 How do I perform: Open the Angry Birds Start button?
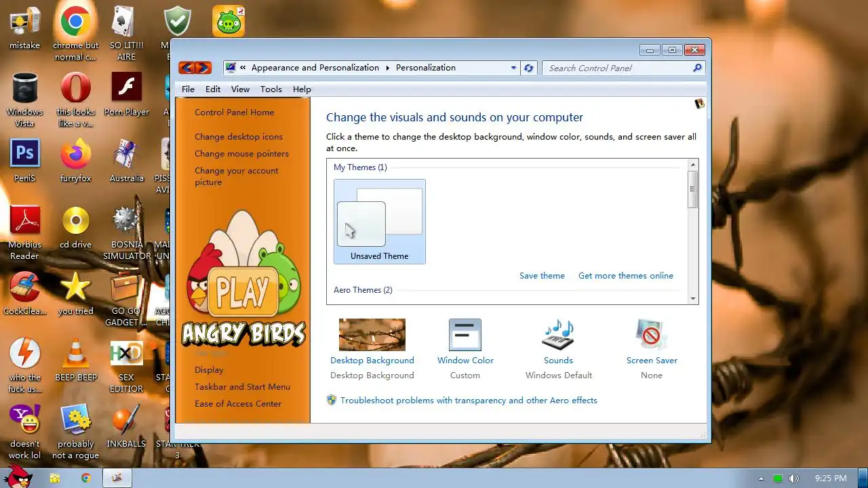click(x=16, y=476)
